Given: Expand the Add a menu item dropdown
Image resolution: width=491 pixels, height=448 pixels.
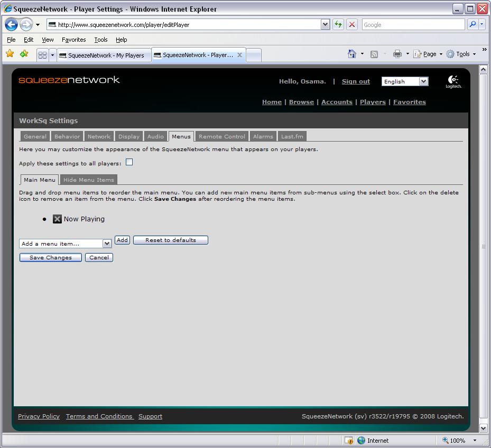Looking at the screenshot, I should point(107,244).
